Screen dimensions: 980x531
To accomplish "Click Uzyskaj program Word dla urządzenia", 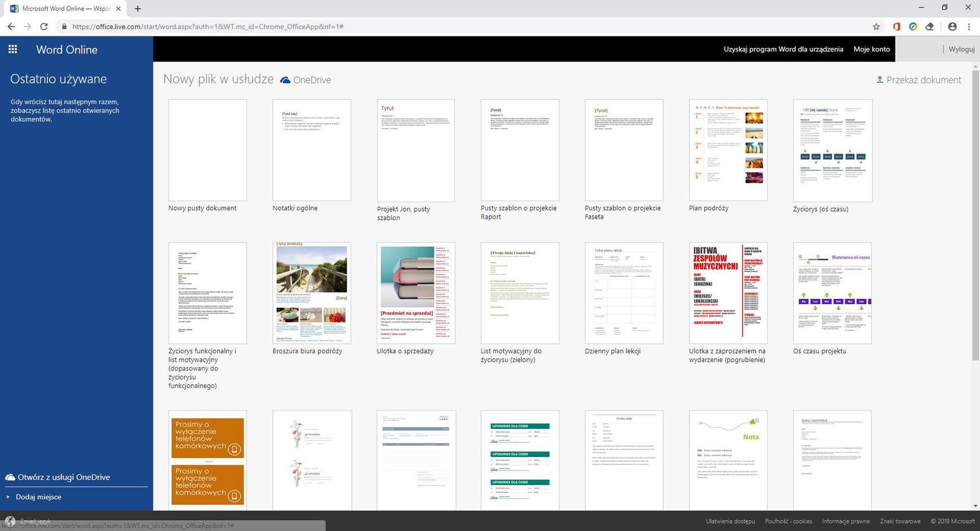I will (x=783, y=49).
